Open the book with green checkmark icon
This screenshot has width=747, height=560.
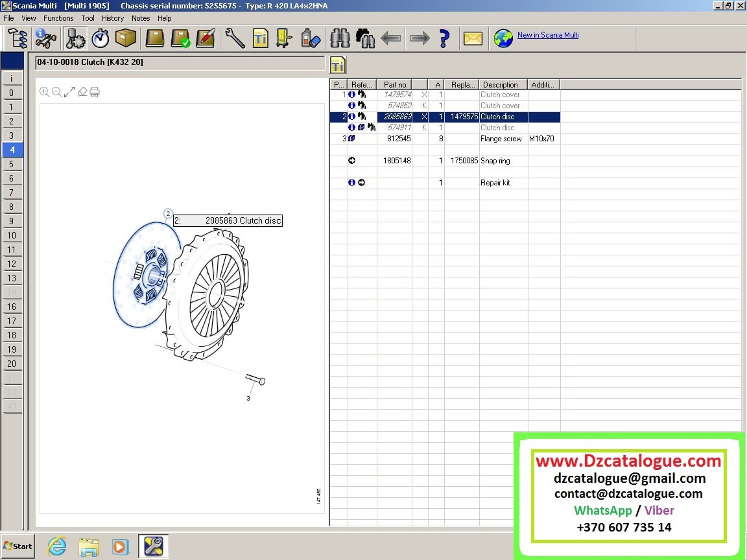180,38
